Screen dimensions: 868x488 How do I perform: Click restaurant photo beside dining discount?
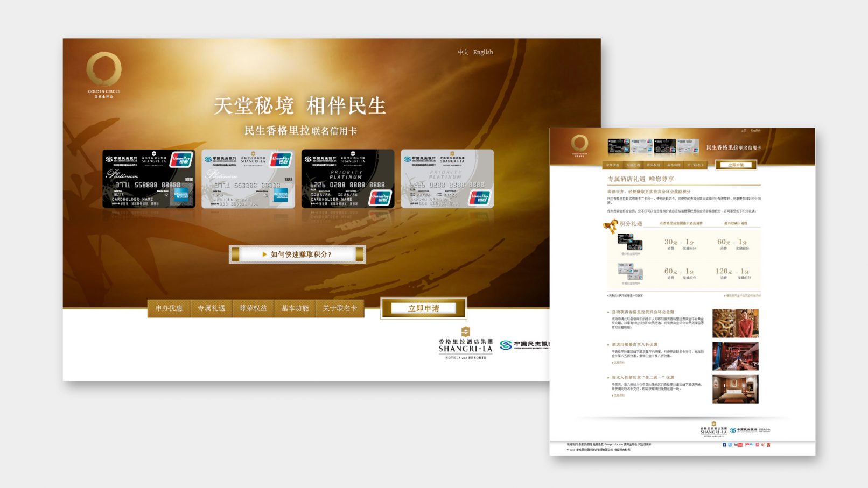click(x=735, y=356)
